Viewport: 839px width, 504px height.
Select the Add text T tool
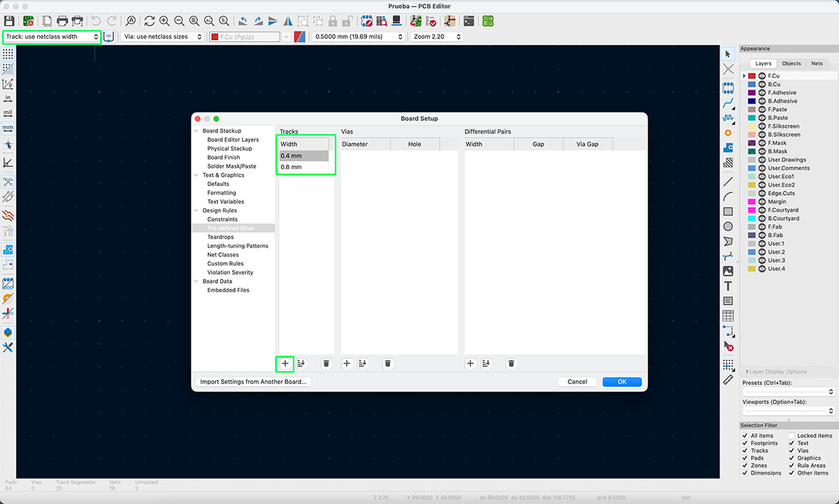(x=728, y=286)
